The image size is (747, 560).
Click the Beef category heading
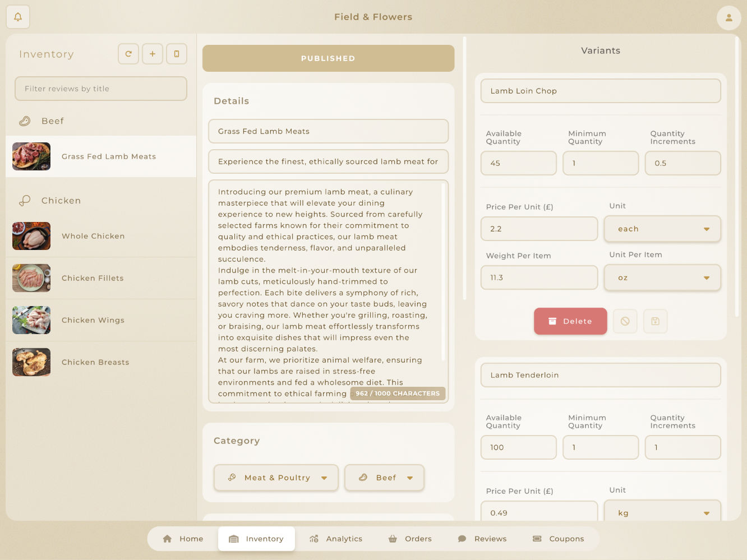coord(53,121)
